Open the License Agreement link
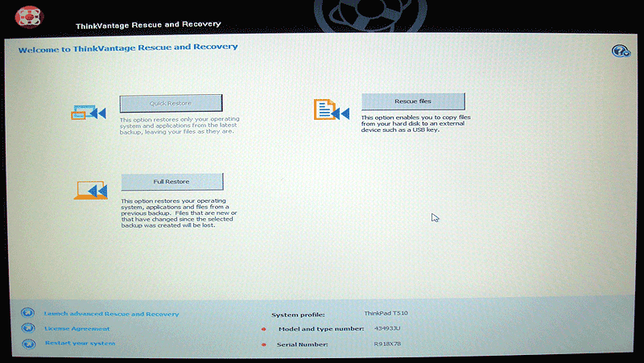This screenshot has width=644, height=363. (x=77, y=328)
